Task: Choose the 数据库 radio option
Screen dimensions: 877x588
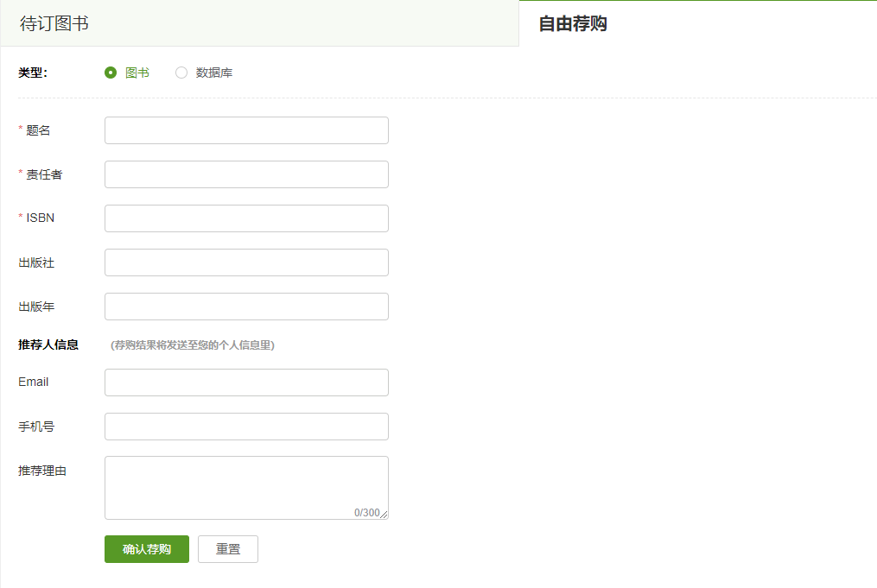Action: click(181, 73)
